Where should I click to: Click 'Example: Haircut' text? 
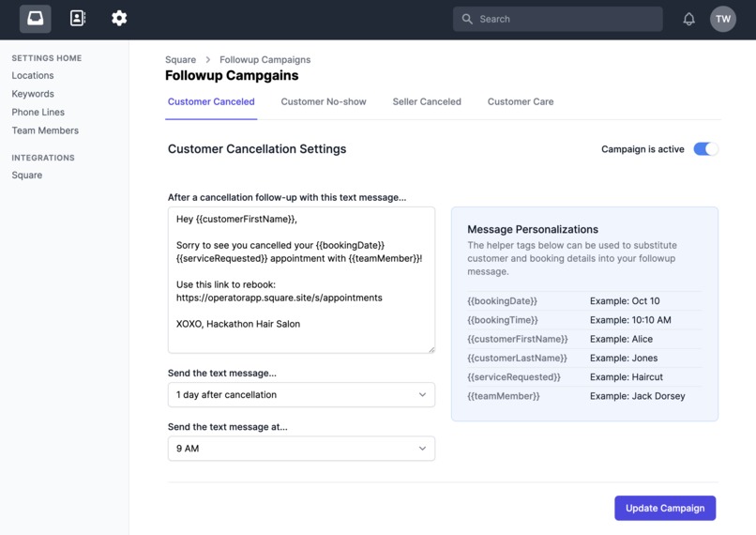[x=627, y=376]
